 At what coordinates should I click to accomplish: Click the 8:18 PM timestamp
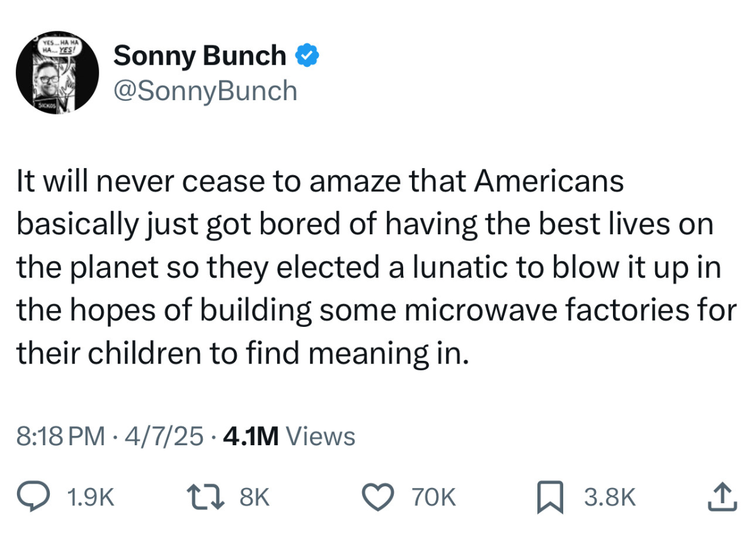pos(60,436)
